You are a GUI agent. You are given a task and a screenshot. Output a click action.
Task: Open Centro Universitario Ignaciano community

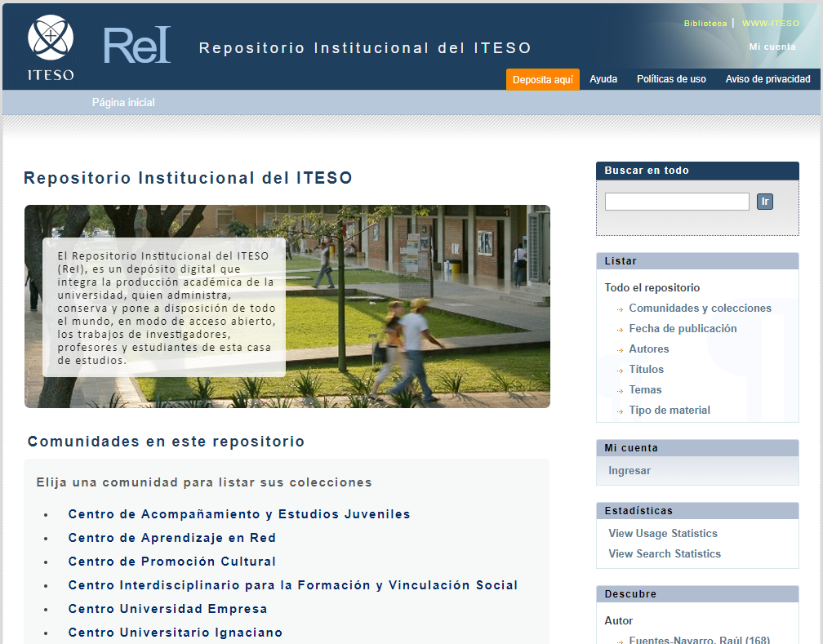[176, 633]
